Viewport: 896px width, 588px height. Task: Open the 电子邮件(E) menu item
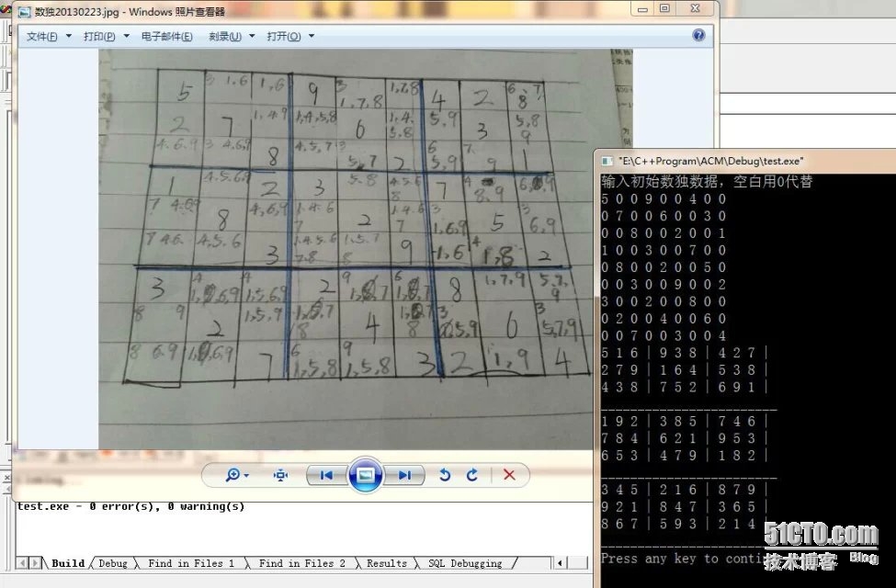[167, 37]
